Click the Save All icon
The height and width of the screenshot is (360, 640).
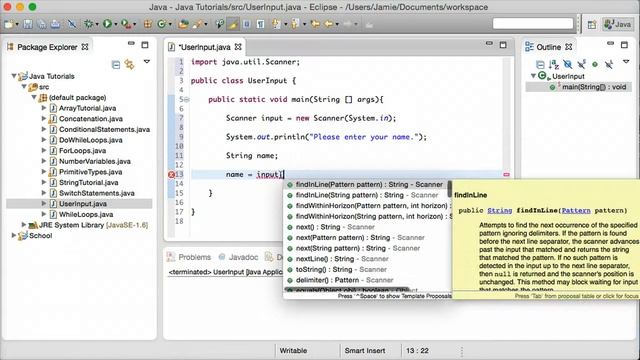[x=42, y=24]
